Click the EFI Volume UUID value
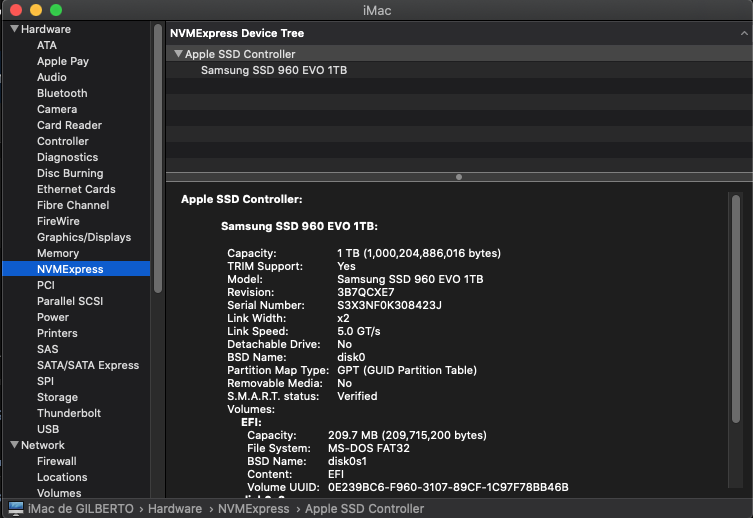The width and height of the screenshot is (753, 518). pos(448,487)
